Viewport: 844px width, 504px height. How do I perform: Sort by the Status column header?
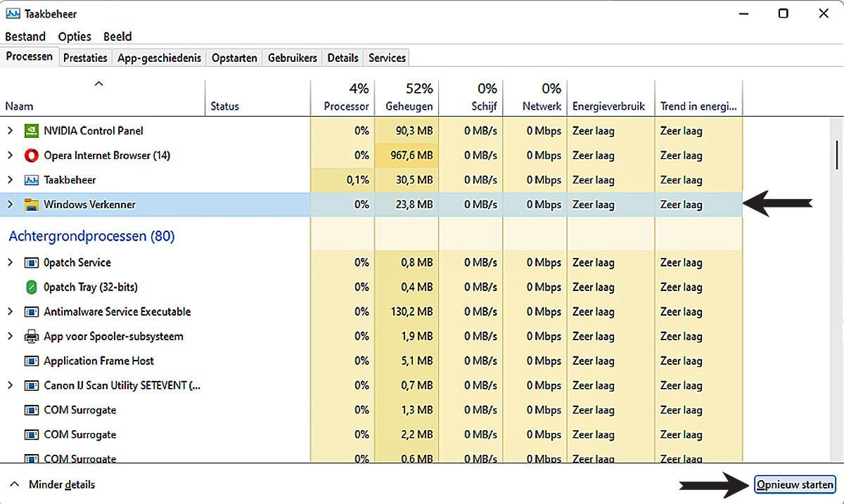[x=257, y=98]
